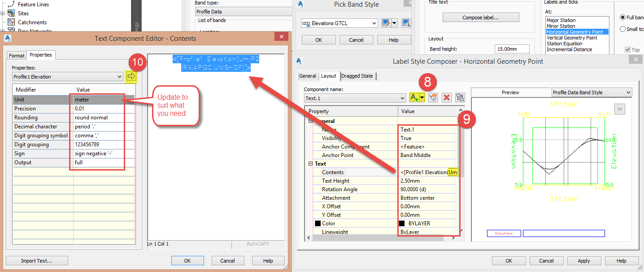Viewport: 644px width, 272px height.
Task: Open the Profile Data band type dropdown
Action: pyautogui.click(x=244, y=12)
